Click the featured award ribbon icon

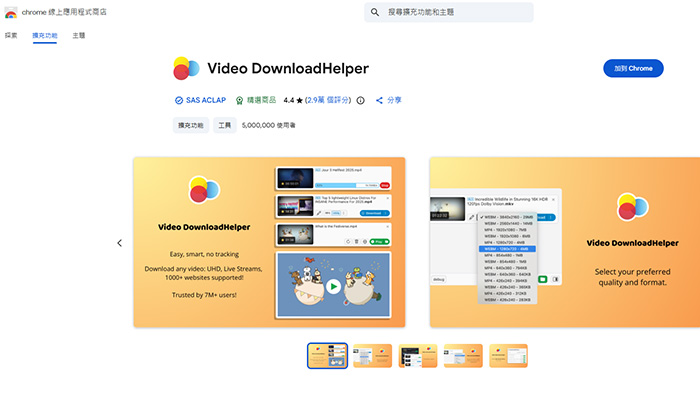pos(239,100)
